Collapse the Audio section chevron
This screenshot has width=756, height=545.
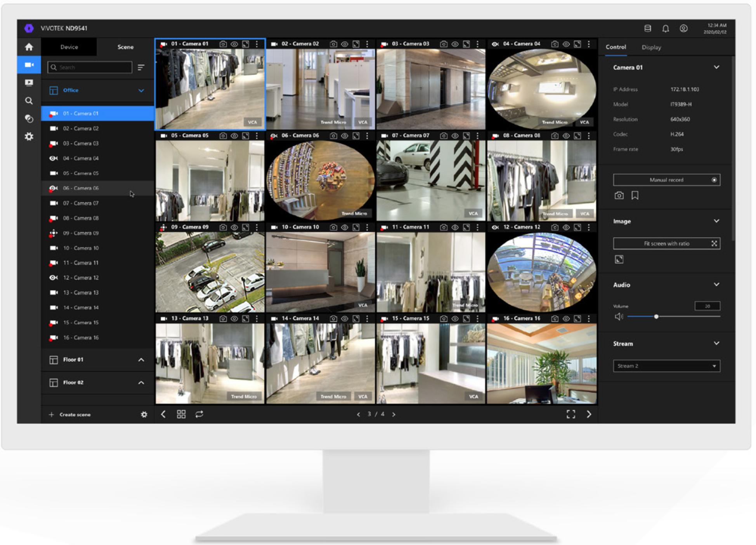pos(716,285)
